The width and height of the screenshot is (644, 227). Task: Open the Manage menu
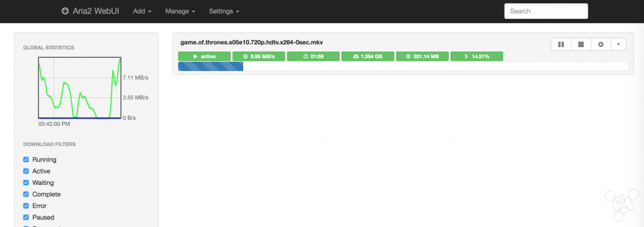coord(180,11)
